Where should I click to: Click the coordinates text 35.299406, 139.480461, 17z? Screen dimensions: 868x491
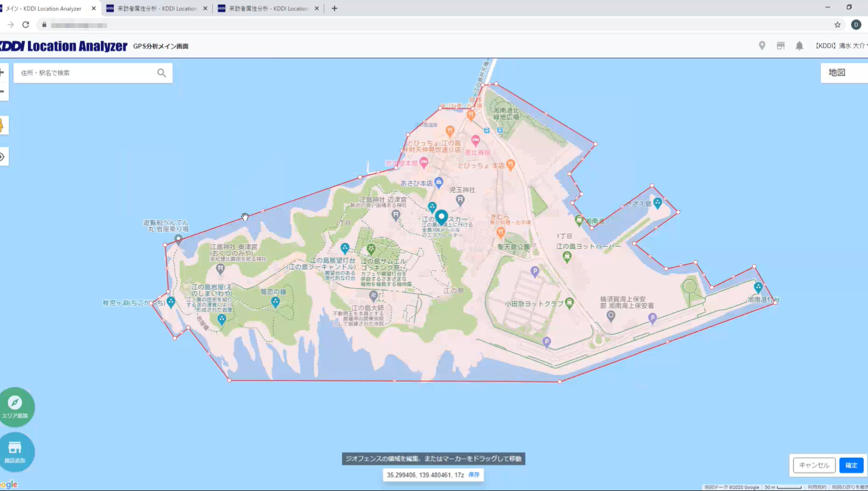pyautogui.click(x=426, y=475)
